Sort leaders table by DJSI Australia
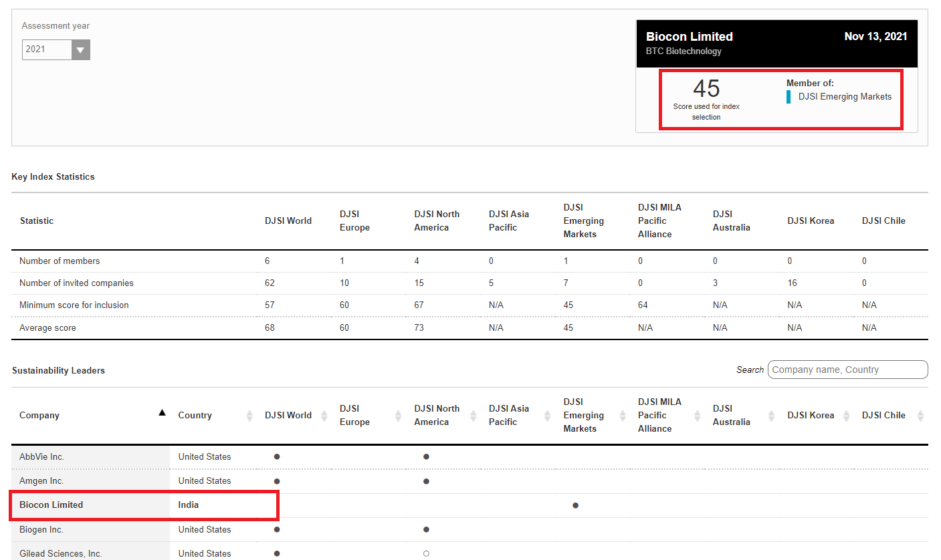This screenshot has height=560, width=941. 772,416
